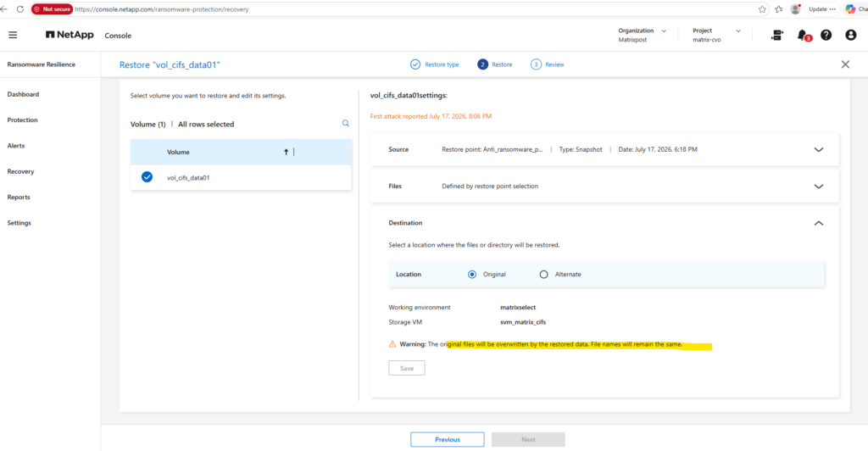This screenshot has height=451, width=868.
Task: Go to Dashboard in sidebar
Action: [x=23, y=94]
